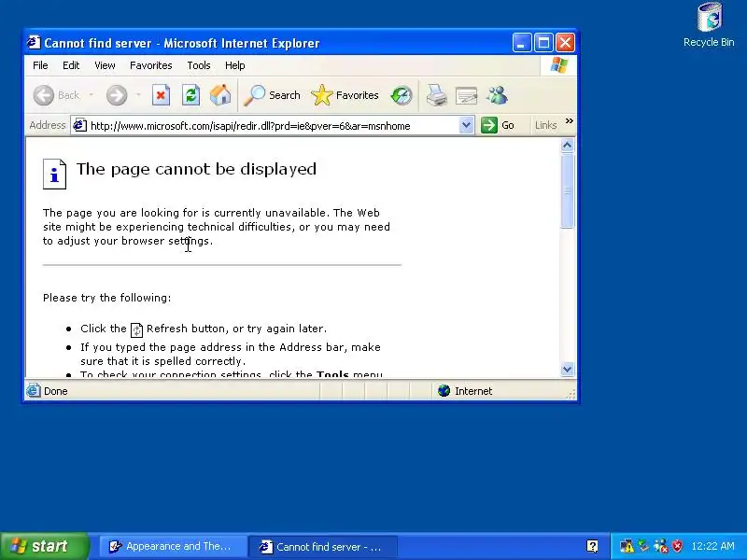
Task: Open the Back history dropdown arrow
Action: [x=91, y=95]
